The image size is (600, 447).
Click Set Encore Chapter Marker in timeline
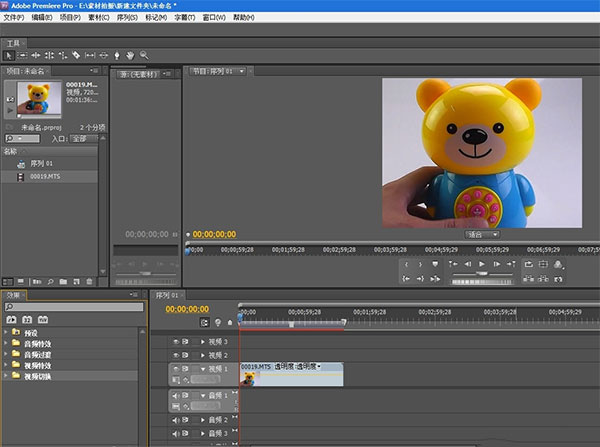click(218, 323)
